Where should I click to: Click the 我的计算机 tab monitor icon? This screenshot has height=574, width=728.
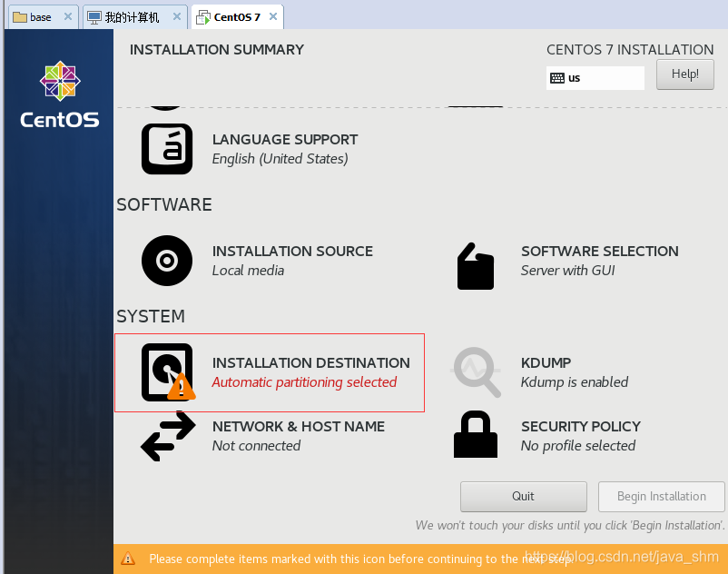[94, 17]
